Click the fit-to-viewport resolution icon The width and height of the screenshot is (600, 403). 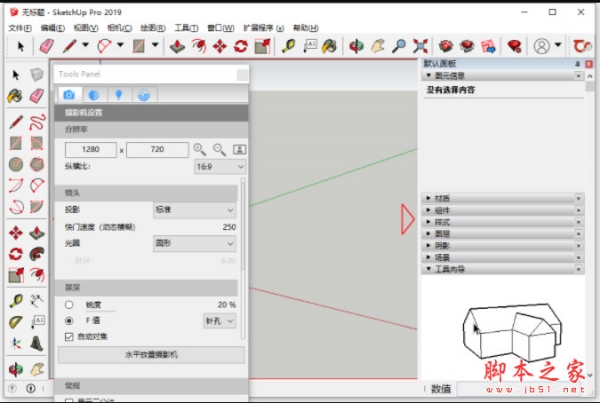[240, 150]
